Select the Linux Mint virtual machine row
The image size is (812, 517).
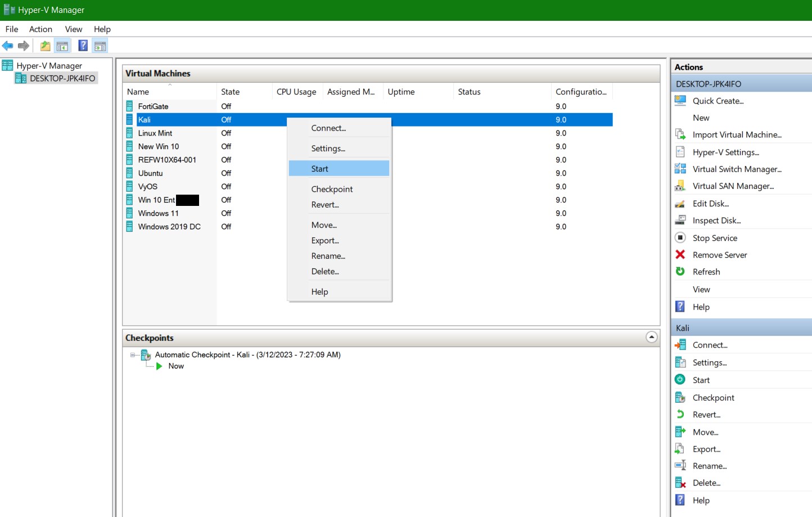click(368, 133)
